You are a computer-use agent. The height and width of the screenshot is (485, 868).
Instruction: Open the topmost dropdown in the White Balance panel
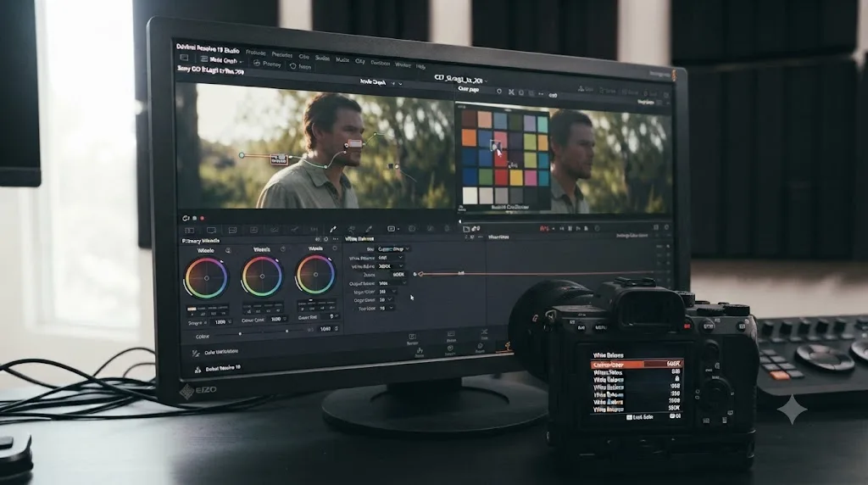click(x=393, y=249)
